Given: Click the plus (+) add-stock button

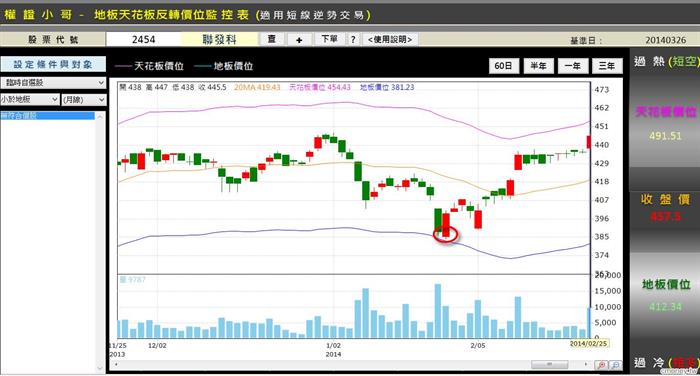Looking at the screenshot, I should tap(299, 40).
